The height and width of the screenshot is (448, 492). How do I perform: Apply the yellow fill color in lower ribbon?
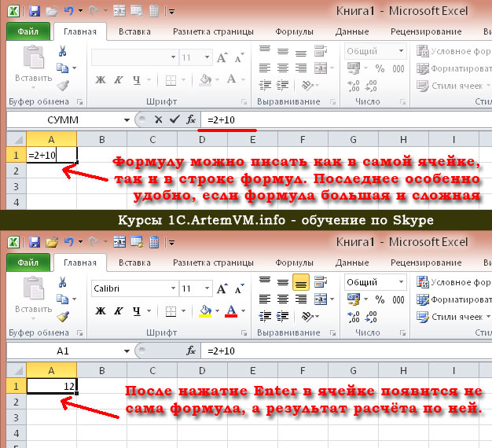(205, 311)
